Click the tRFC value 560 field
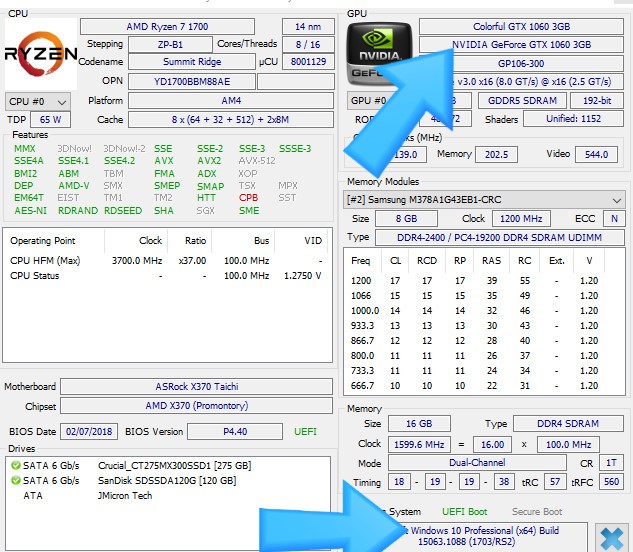This screenshot has width=633, height=552. (611, 482)
